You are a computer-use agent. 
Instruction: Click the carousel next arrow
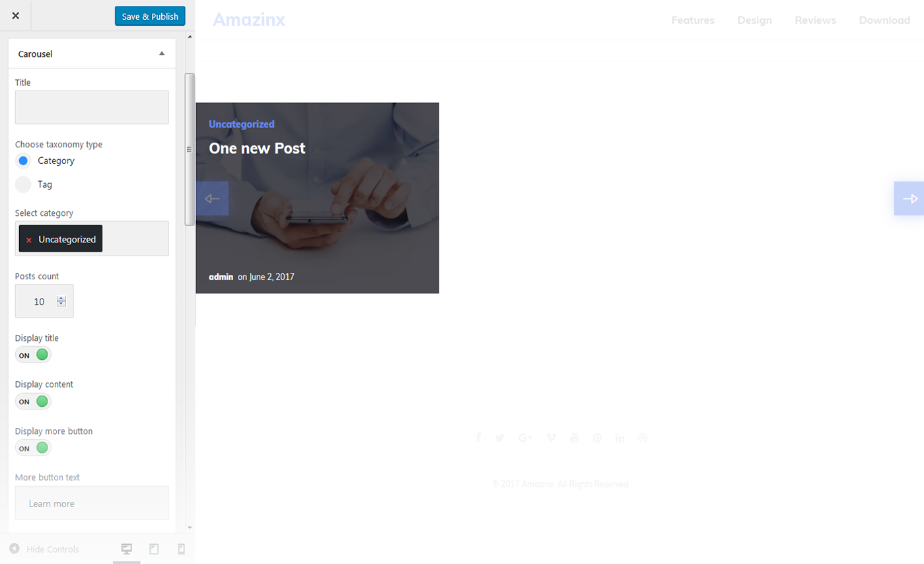click(909, 199)
